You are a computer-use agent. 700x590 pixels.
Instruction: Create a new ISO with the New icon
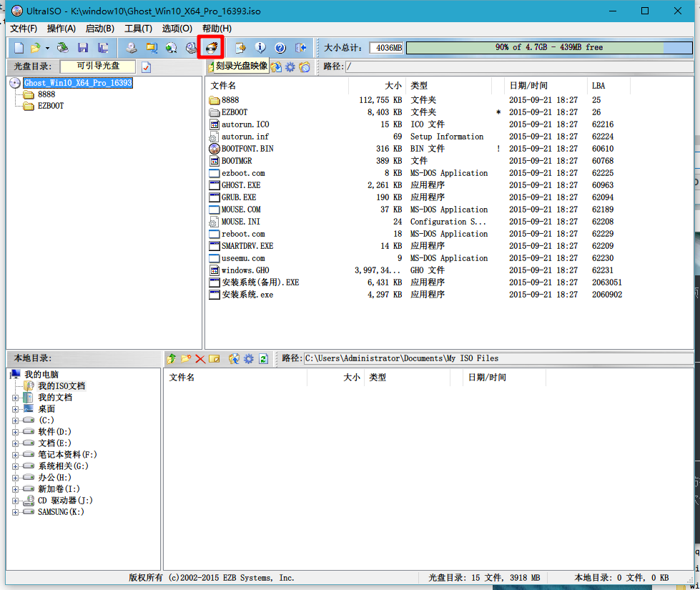coord(19,48)
